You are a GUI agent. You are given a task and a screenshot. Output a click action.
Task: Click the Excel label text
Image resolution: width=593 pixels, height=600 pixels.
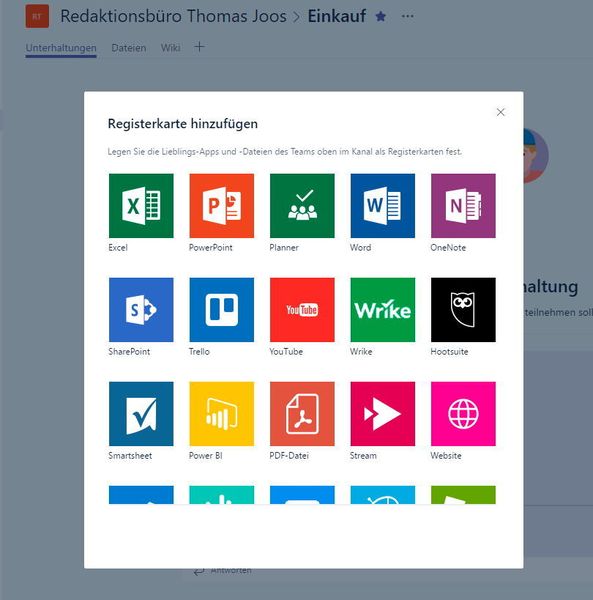(x=118, y=248)
